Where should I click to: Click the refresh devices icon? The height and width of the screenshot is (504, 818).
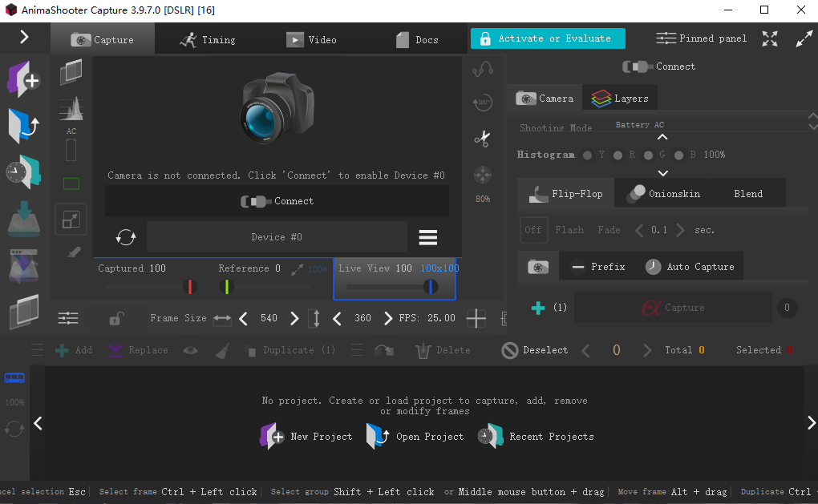(x=126, y=237)
